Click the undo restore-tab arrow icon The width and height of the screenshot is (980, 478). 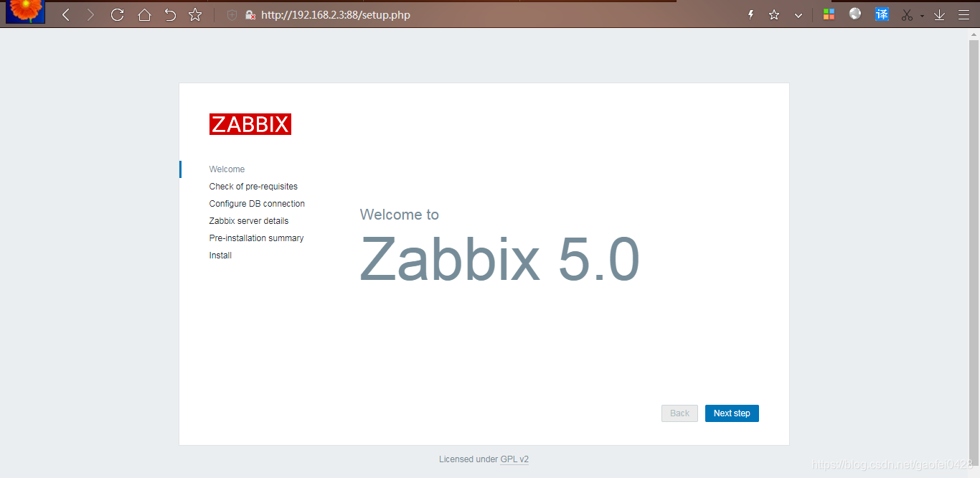pos(170,14)
